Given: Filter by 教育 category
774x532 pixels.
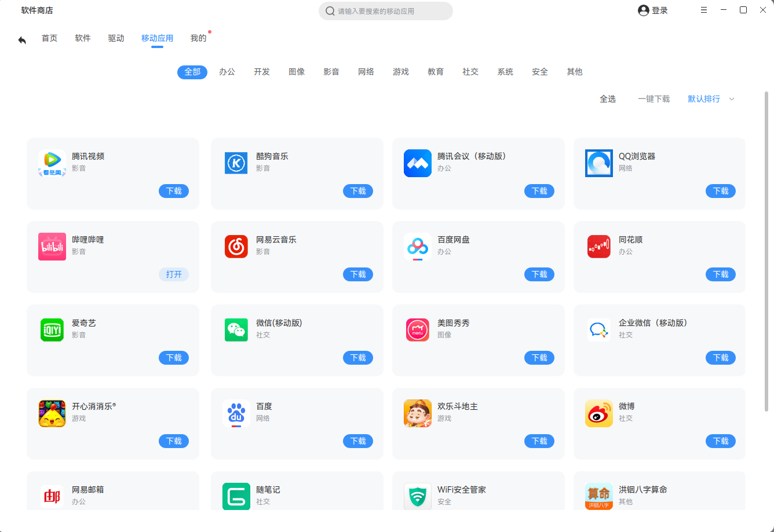Looking at the screenshot, I should [436, 72].
